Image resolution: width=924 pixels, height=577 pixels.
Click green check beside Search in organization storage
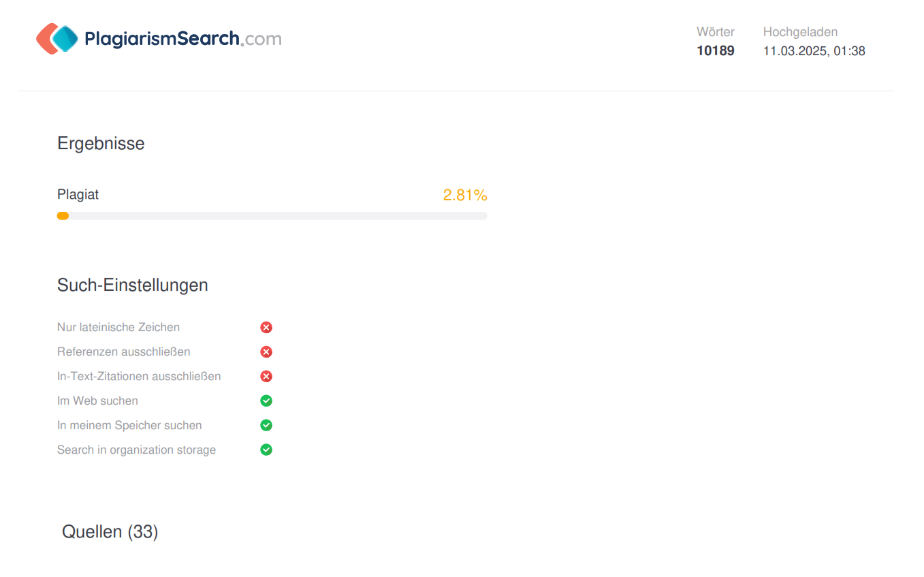[266, 450]
